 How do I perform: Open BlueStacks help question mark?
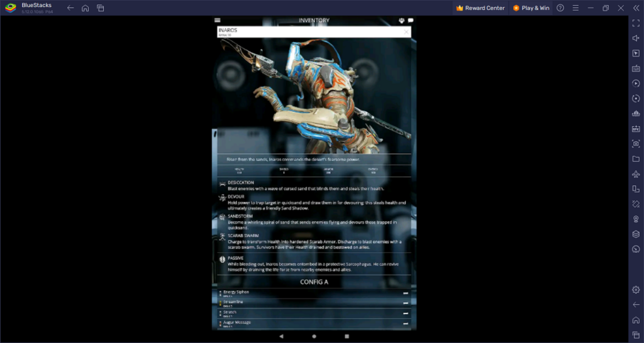pyautogui.click(x=560, y=8)
